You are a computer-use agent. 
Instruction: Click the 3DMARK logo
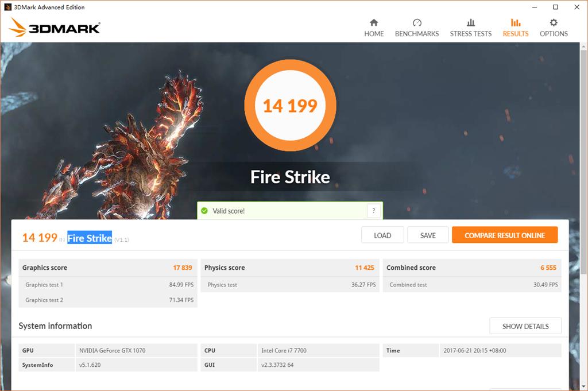53,26
